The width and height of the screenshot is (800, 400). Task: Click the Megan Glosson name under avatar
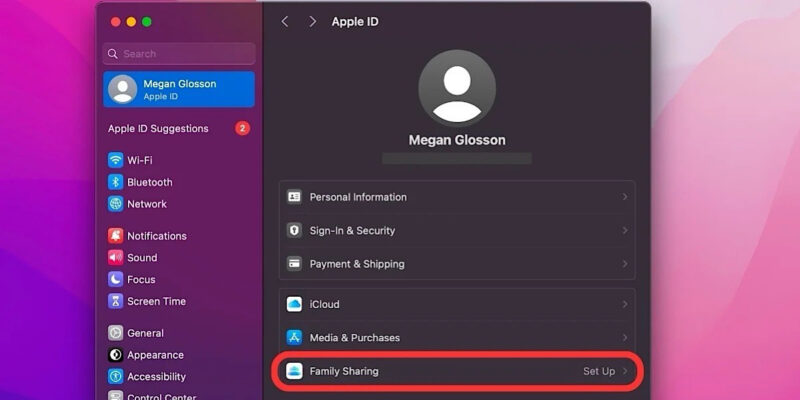point(457,140)
